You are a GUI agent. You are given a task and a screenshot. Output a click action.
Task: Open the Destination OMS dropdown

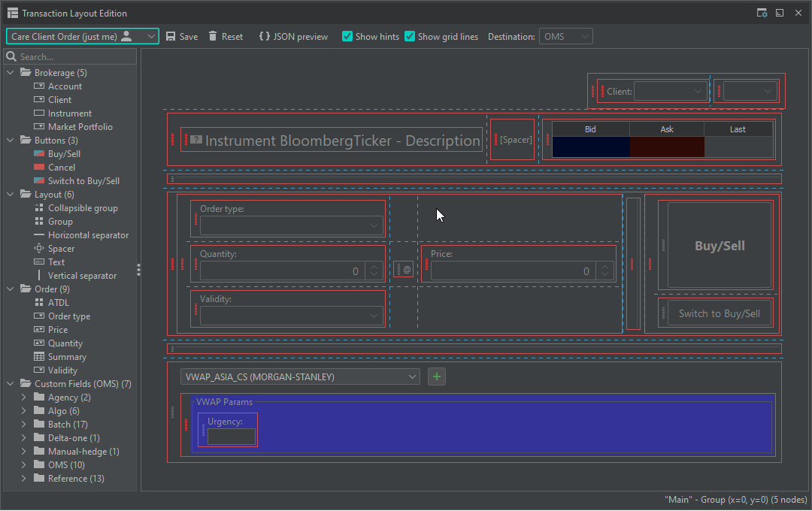(565, 35)
